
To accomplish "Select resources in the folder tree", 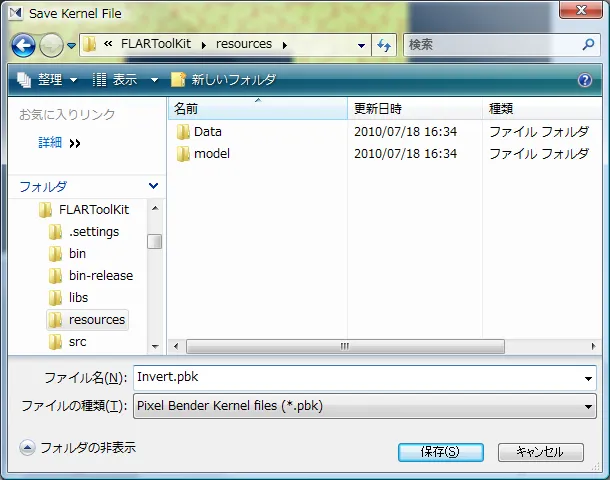I will pyautogui.click(x=97, y=320).
